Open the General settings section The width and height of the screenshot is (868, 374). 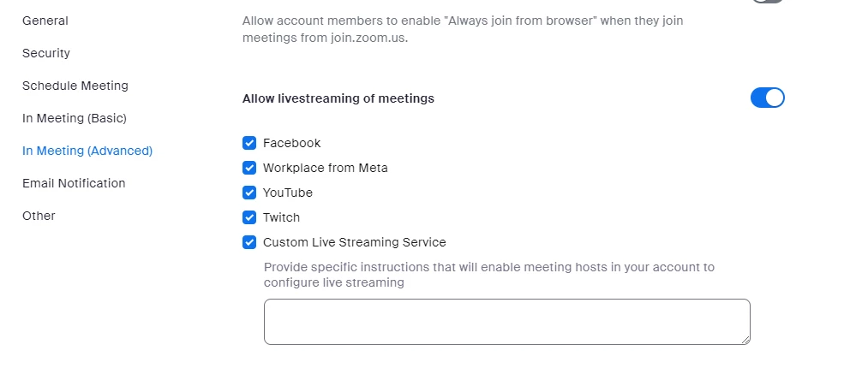[45, 21]
